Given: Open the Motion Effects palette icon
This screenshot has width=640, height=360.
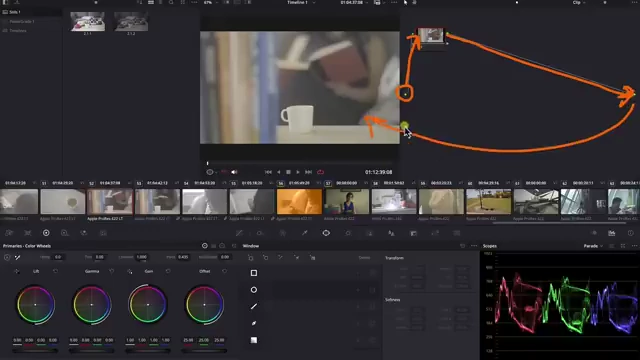Looking at the screenshot, I should 103,233.
